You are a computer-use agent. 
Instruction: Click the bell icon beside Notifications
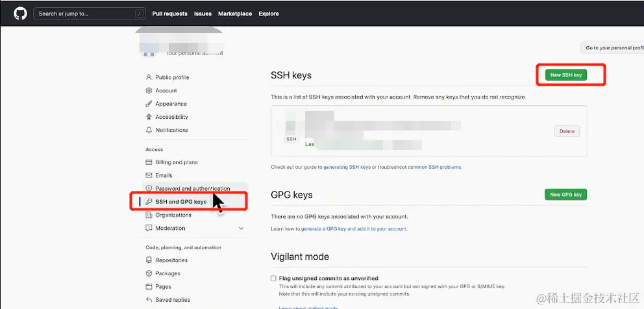[149, 130]
